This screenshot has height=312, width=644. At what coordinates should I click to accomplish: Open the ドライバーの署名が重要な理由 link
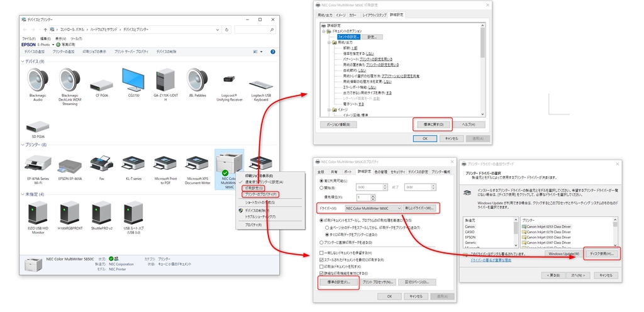pyautogui.click(x=491, y=260)
